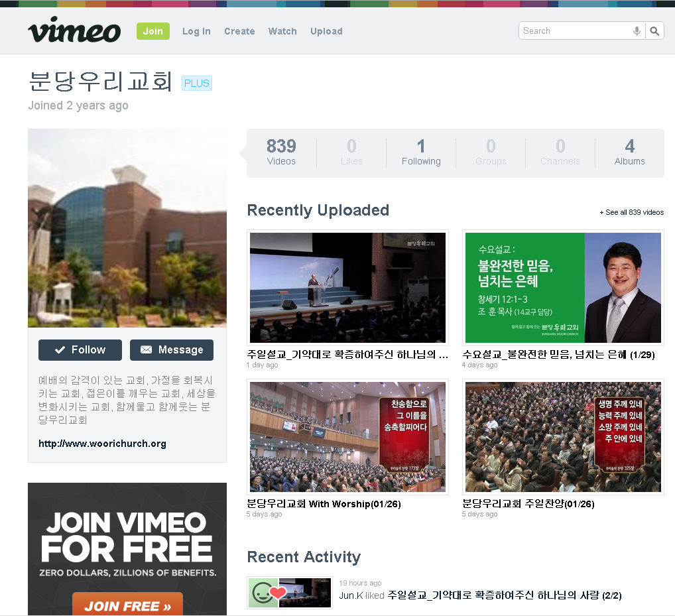Open the Log In menu item
Screen dimensions: 675x616
pyautogui.click(x=196, y=31)
